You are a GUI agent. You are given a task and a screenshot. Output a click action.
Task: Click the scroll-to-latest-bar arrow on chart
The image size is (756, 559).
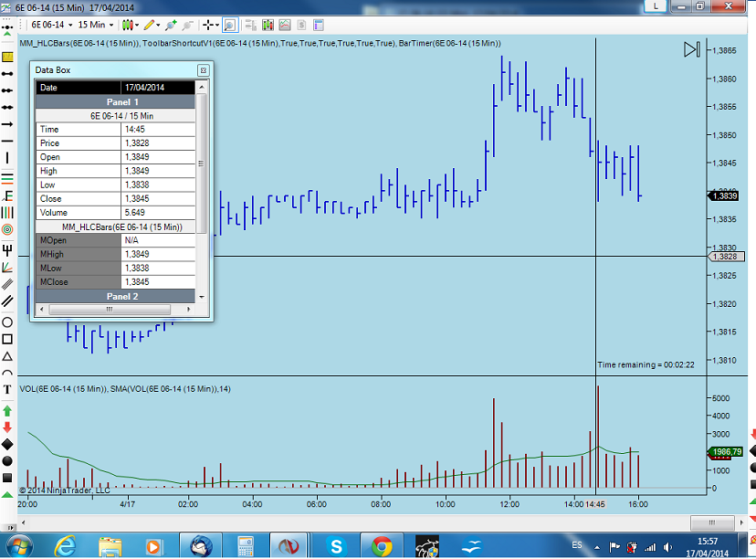coord(691,49)
